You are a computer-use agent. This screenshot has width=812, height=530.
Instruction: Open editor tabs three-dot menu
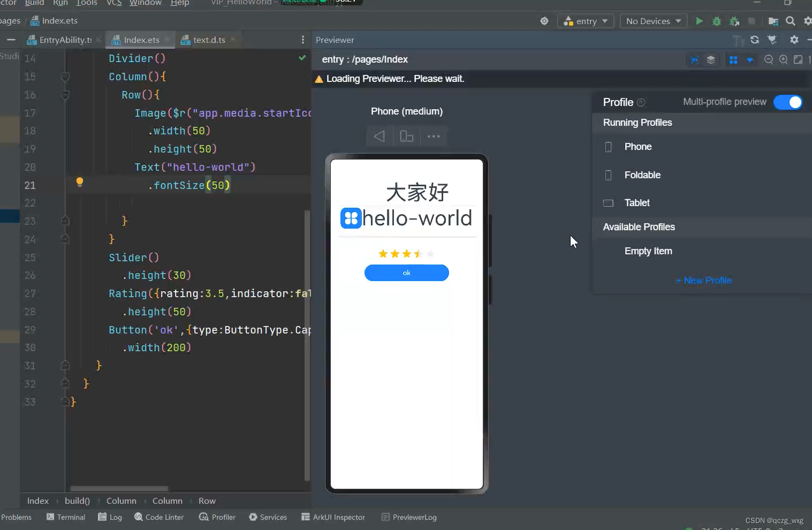(303, 40)
